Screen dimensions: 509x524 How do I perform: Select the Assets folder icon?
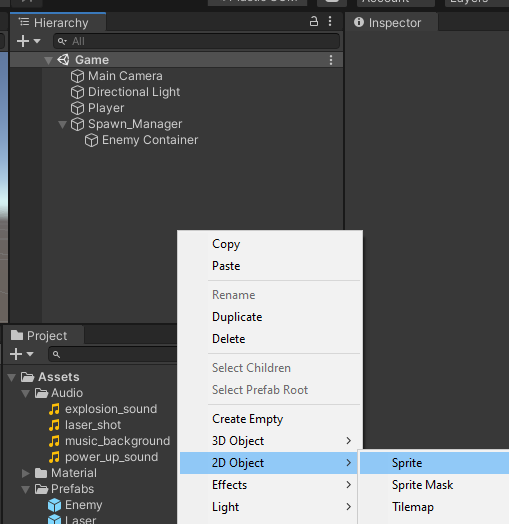tap(27, 377)
